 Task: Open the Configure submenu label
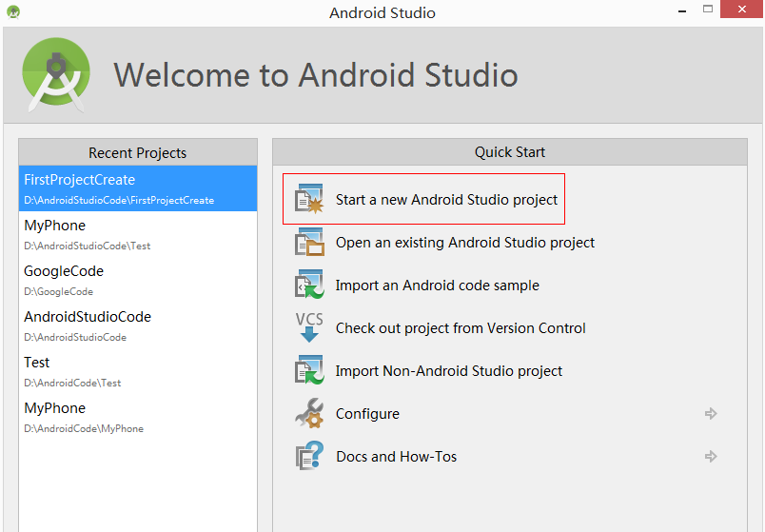[367, 414]
